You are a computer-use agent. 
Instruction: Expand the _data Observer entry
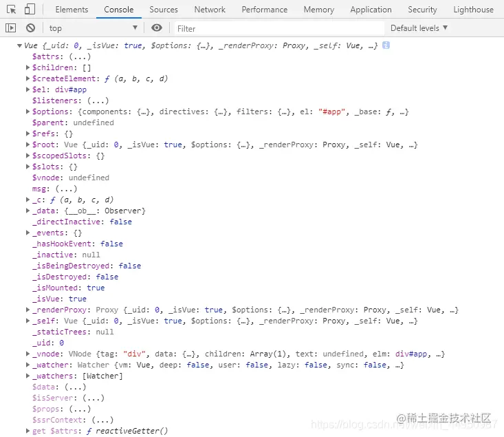[x=28, y=211]
